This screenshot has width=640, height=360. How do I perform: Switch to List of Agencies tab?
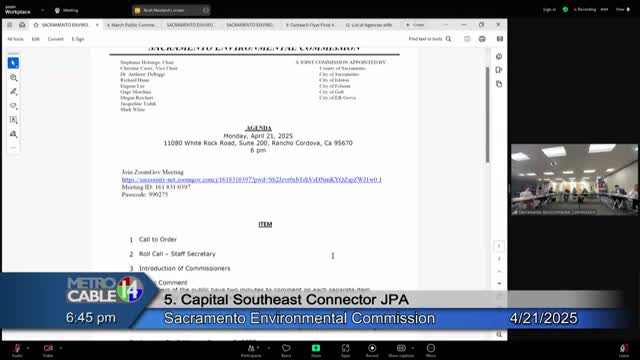tap(369, 25)
